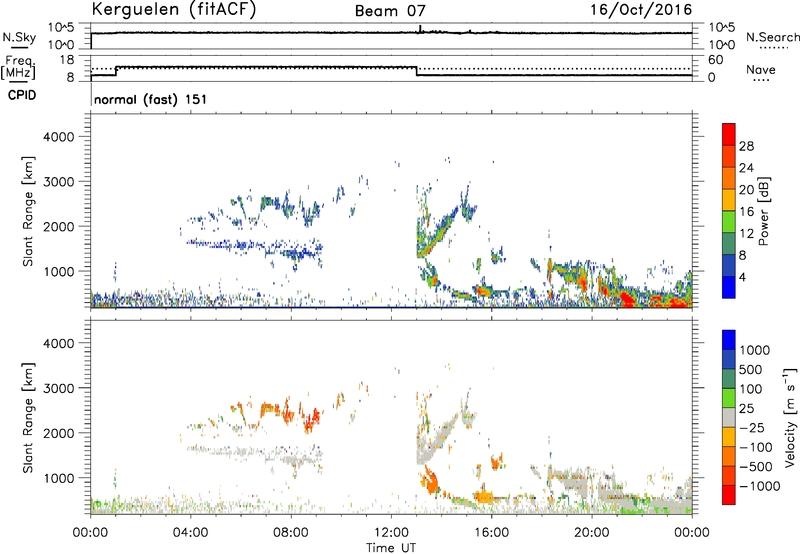
Task: Click the '60' Nave axis tick
Action: (x=715, y=60)
